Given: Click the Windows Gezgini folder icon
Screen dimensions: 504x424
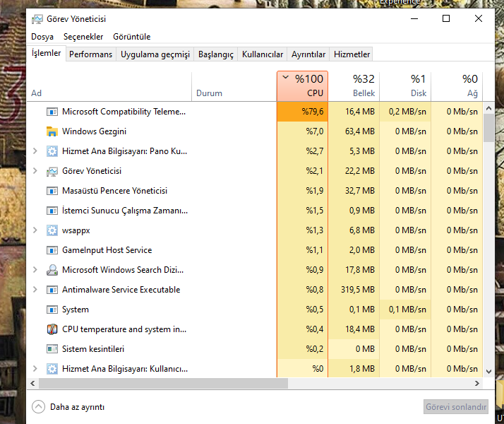Looking at the screenshot, I should click(x=52, y=131).
